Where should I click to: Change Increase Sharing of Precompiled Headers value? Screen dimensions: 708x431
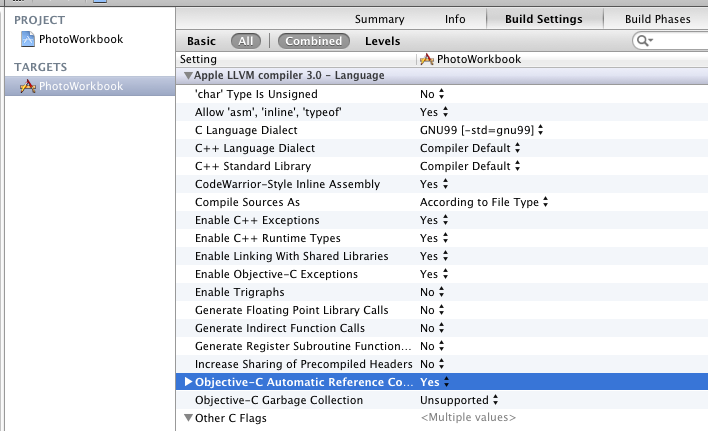point(432,364)
